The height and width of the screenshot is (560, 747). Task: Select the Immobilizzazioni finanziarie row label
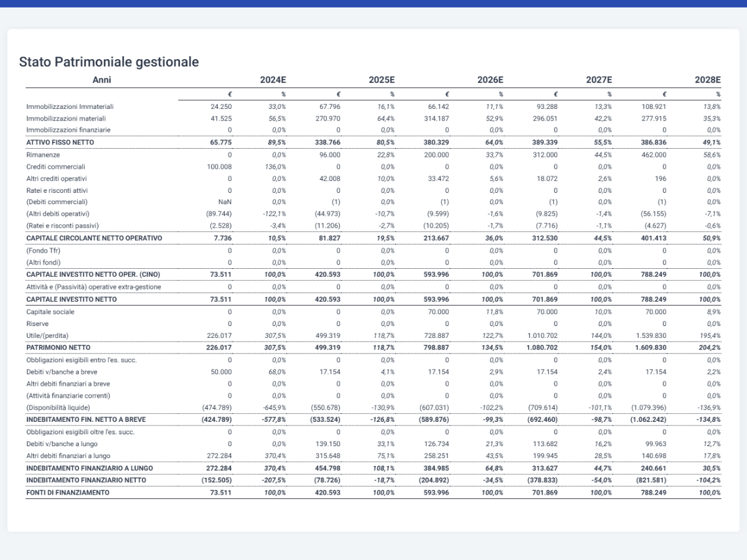(68, 130)
